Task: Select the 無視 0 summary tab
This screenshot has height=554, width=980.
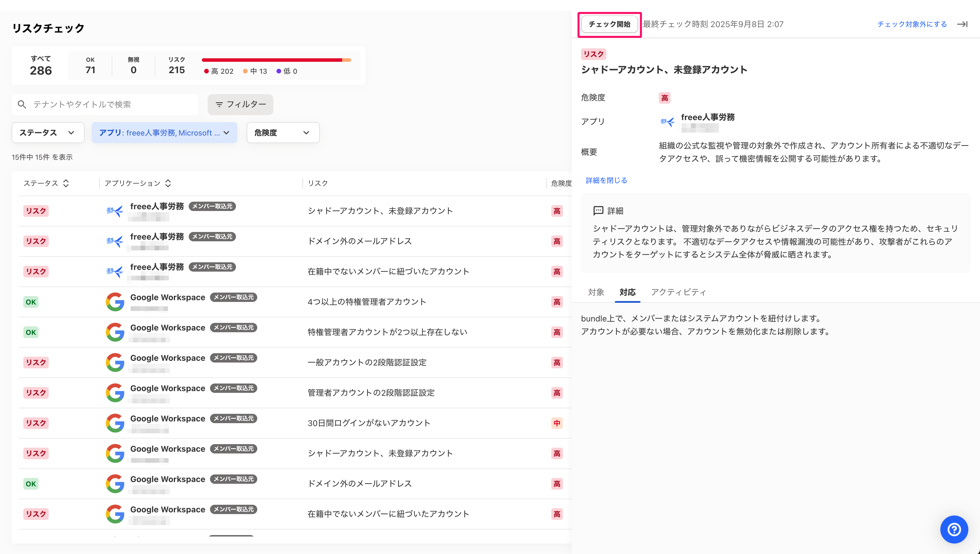Action: click(133, 66)
